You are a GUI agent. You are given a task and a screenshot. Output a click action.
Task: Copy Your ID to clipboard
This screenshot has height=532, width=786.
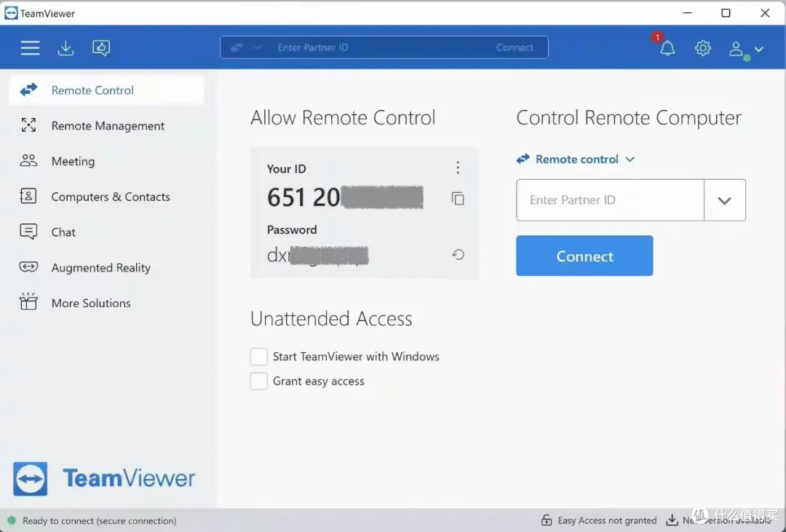(x=458, y=199)
